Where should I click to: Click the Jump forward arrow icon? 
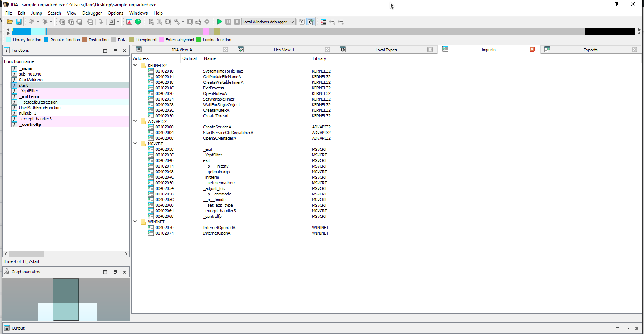pyautogui.click(x=45, y=22)
